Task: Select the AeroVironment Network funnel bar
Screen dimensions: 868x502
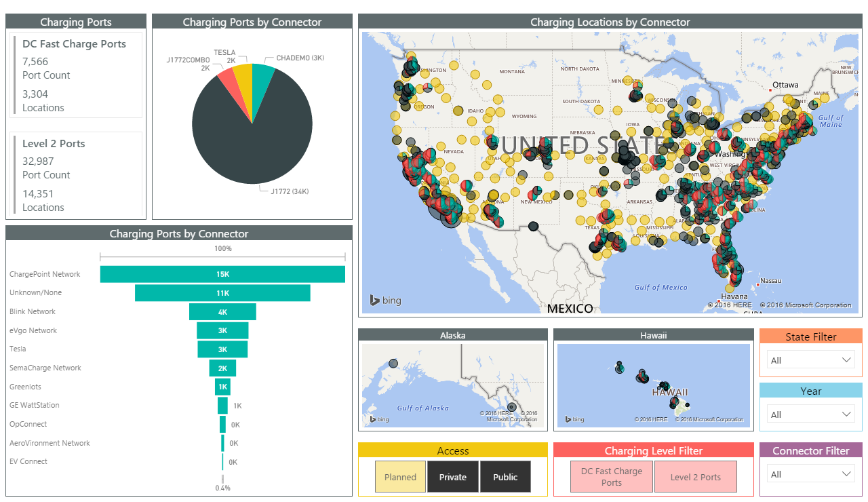Action: [x=222, y=443]
